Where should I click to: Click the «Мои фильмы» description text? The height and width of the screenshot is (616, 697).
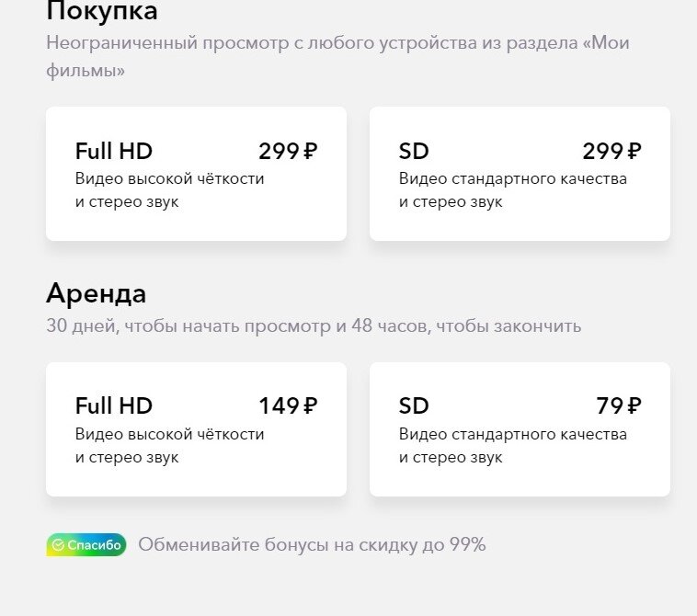(x=337, y=56)
